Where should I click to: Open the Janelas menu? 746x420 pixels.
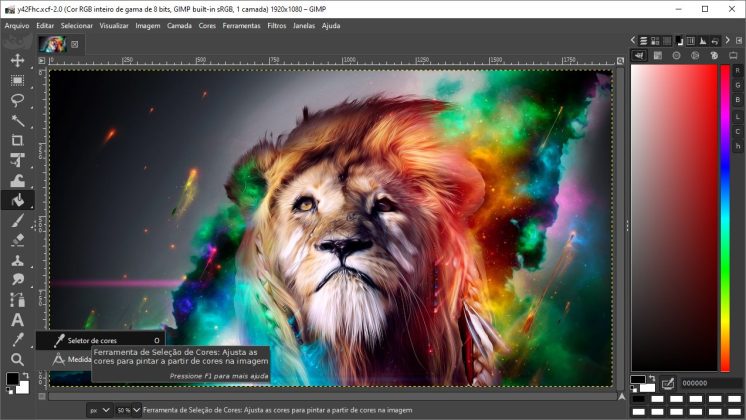pos(304,26)
